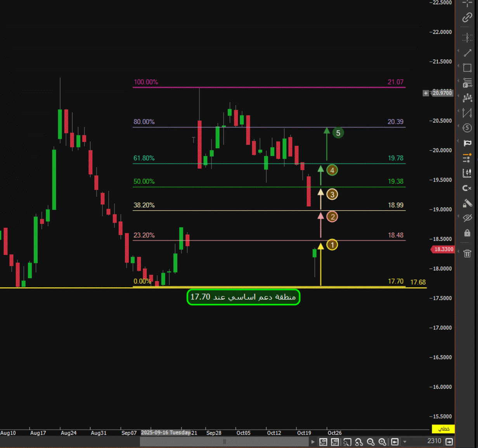Click the scroll right arrow on scrollbar
Screen dimensions: 478x448
(313, 442)
